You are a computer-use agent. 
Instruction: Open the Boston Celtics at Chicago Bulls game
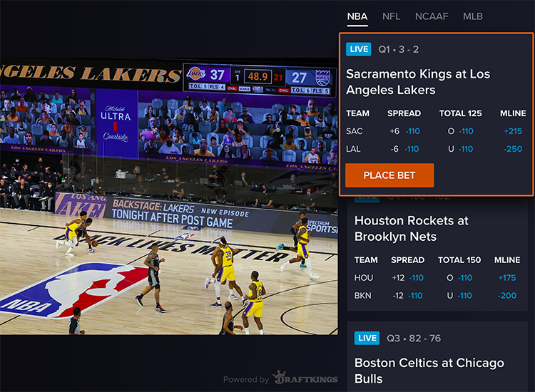(x=429, y=371)
